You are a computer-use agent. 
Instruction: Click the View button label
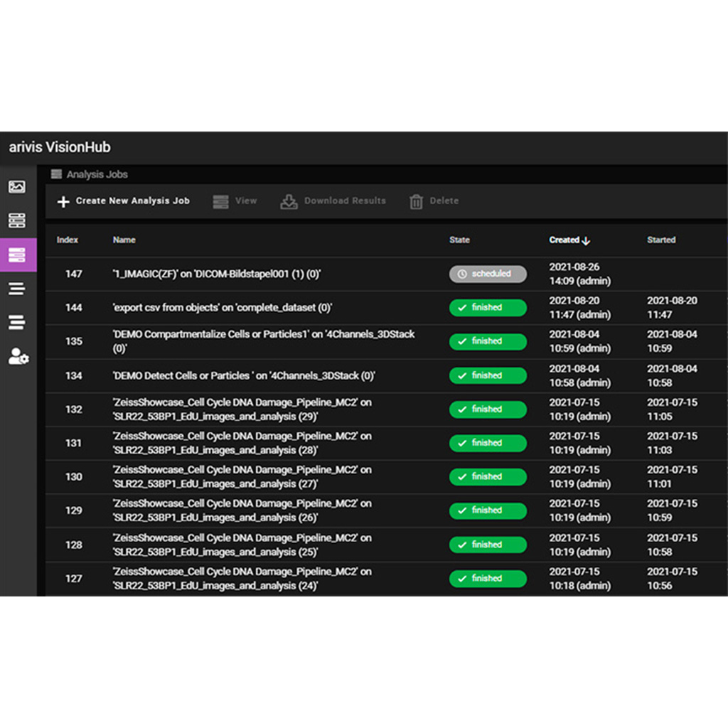pyautogui.click(x=245, y=200)
